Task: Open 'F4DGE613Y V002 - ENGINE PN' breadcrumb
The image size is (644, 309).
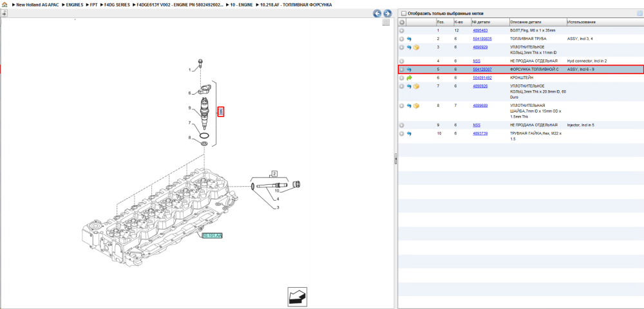Action: (180, 5)
